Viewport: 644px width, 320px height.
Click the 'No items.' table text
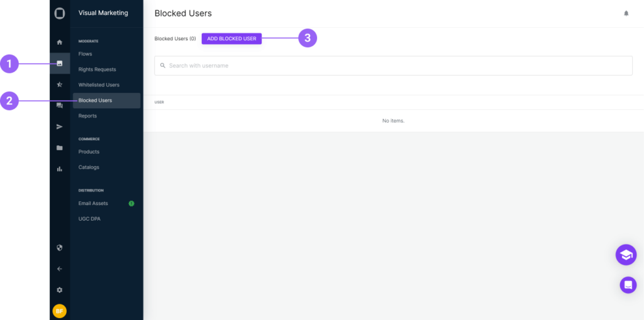[x=393, y=121]
